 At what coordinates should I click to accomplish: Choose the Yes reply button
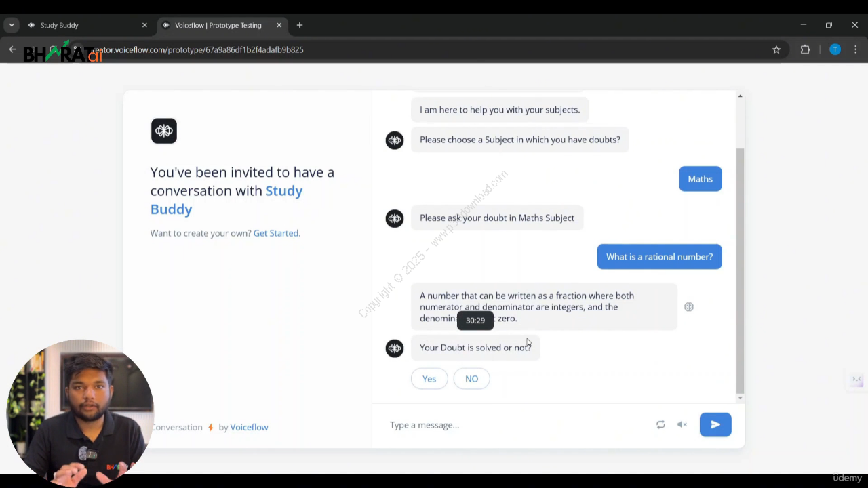[429, 379]
